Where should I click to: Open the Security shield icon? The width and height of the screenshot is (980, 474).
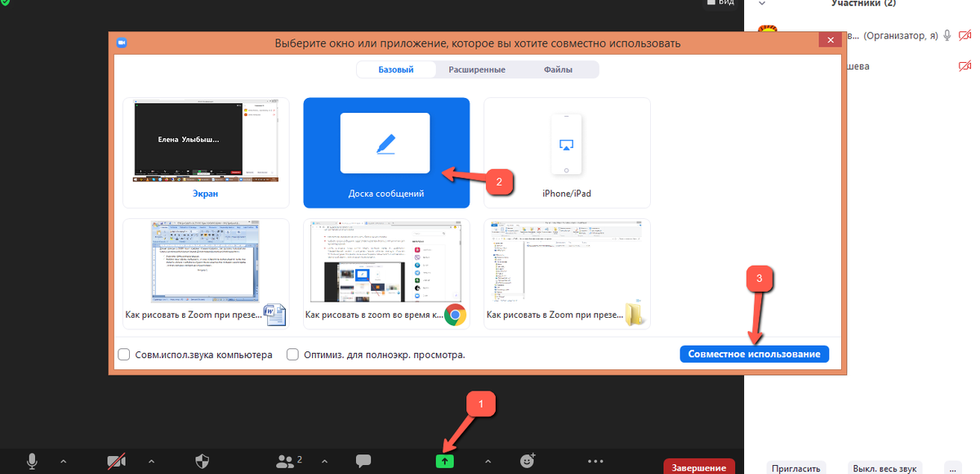[x=203, y=461]
